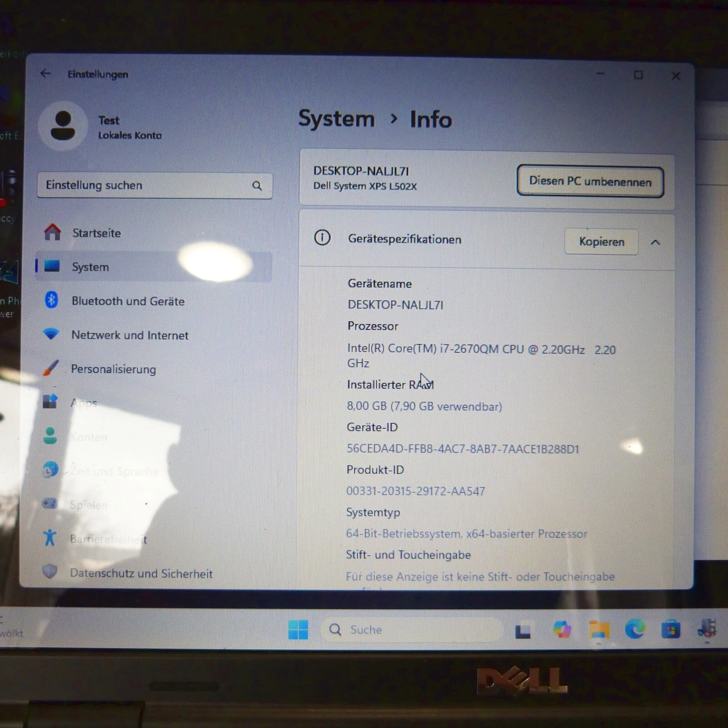Click the search magnifier in Einstellung suchen
The height and width of the screenshot is (728, 728).
tap(257, 186)
